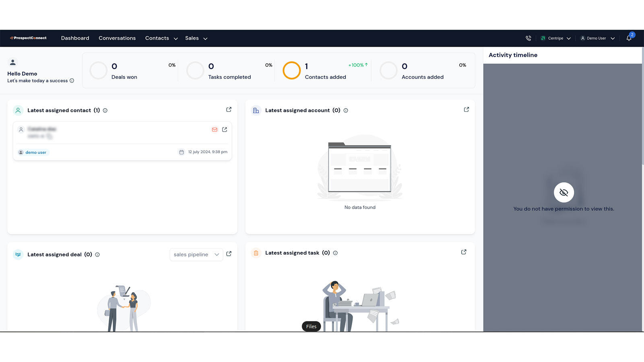Click the Files pill button
The image size is (644, 362).
(x=311, y=327)
